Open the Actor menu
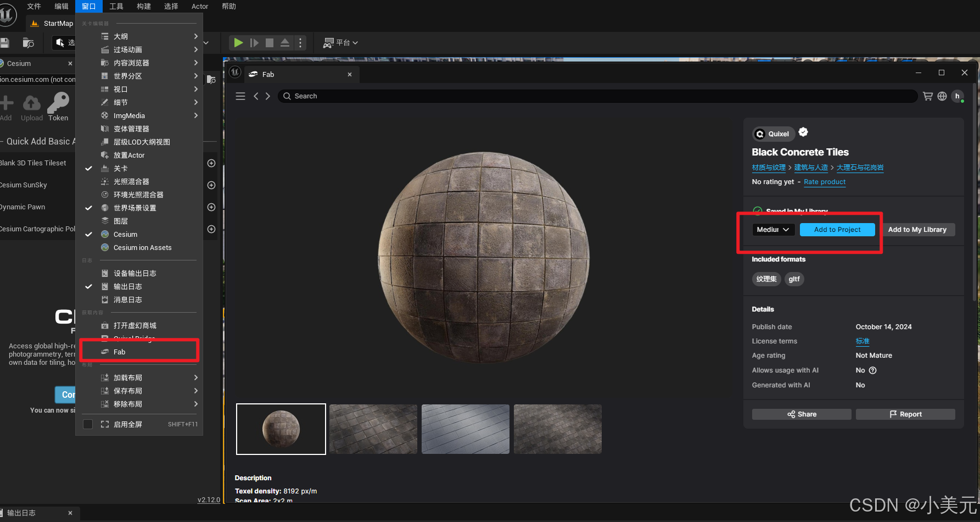This screenshot has width=980, height=522. click(200, 6)
